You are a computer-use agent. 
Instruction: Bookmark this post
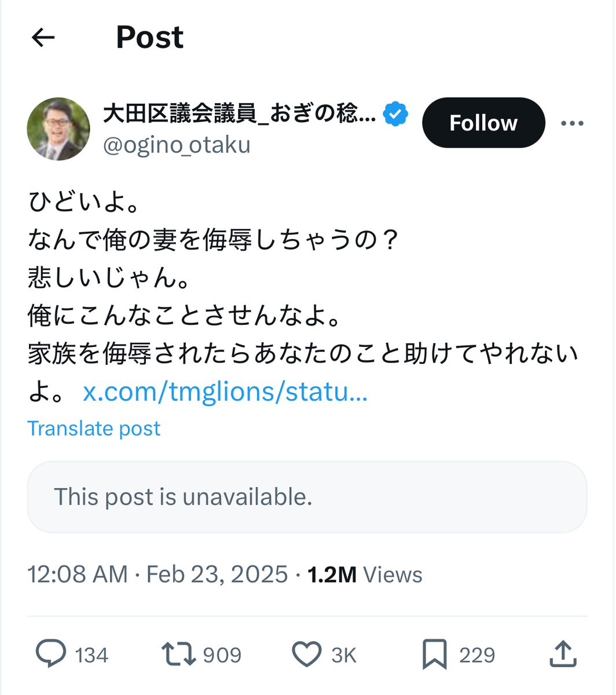point(434,654)
